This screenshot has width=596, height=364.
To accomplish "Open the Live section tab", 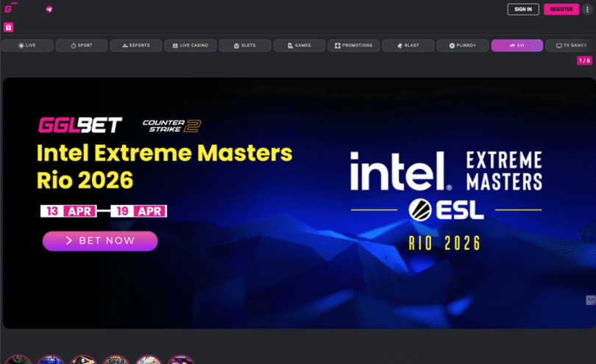I will (27, 46).
